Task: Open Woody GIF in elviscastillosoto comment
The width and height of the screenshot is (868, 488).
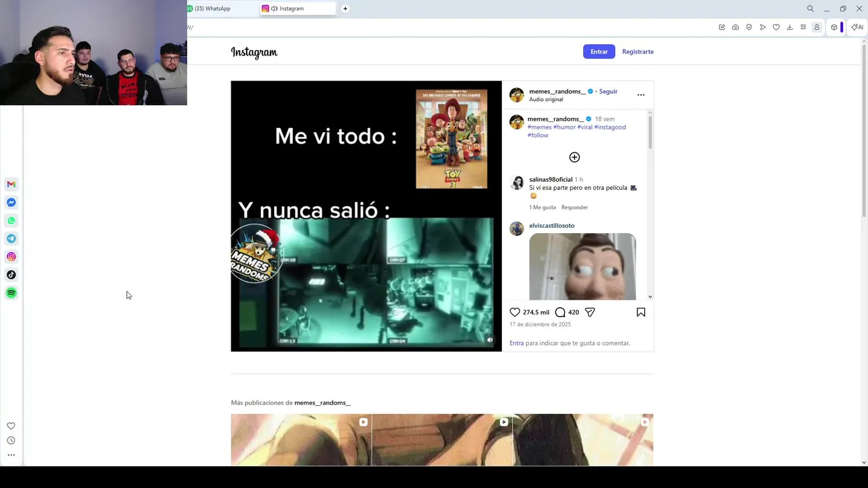Action: (583, 266)
